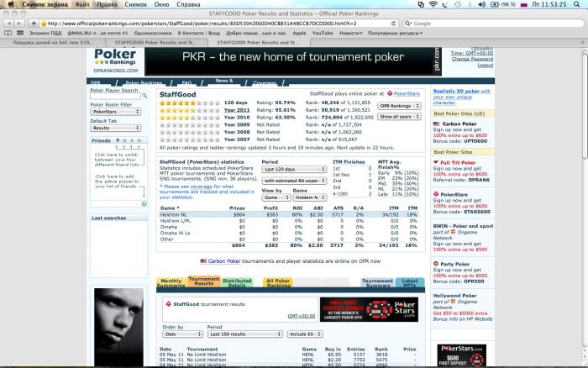Image resolution: width=588 pixels, height=368 pixels.
Task: Open Poker Room Filter PokerStars dropdown
Action: [116, 112]
